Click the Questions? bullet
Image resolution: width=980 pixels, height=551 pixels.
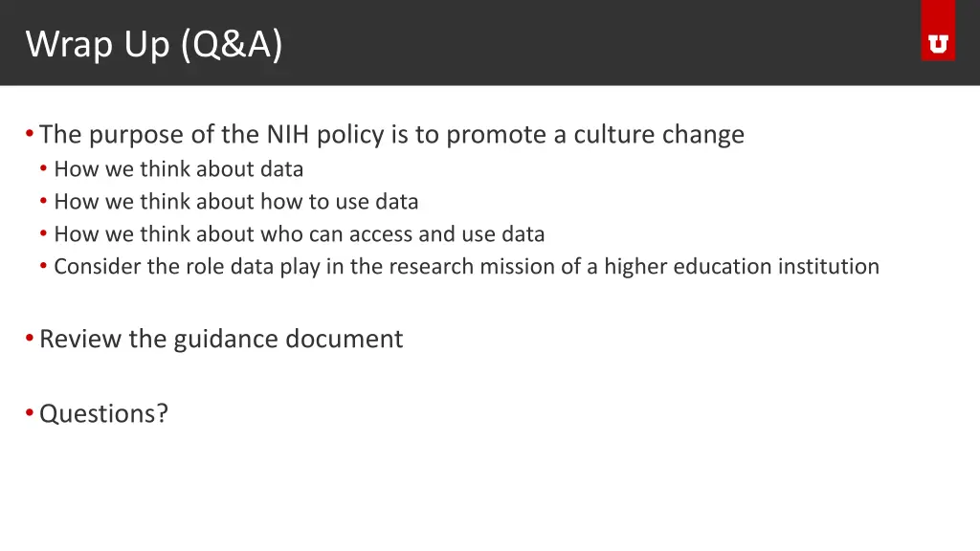click(103, 413)
